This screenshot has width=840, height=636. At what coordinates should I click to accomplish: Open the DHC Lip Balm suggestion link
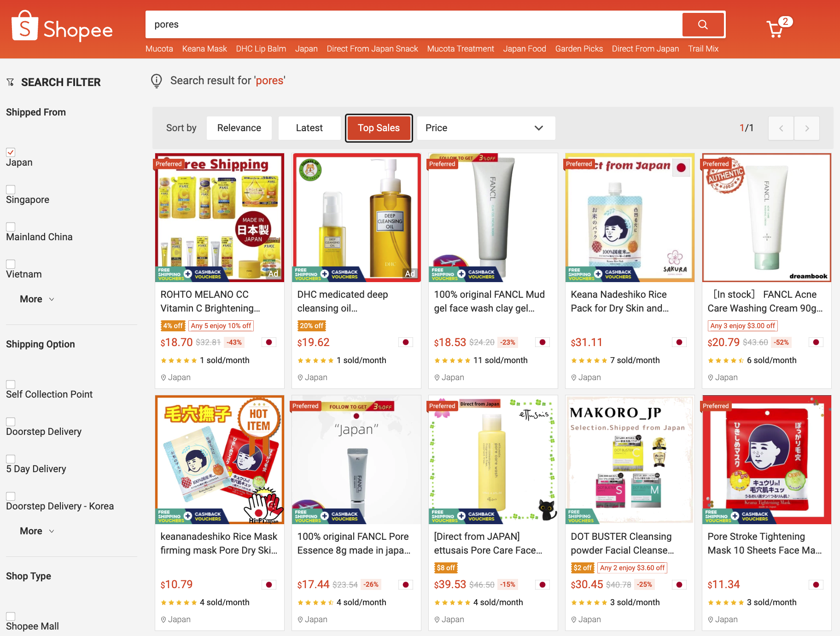(261, 49)
